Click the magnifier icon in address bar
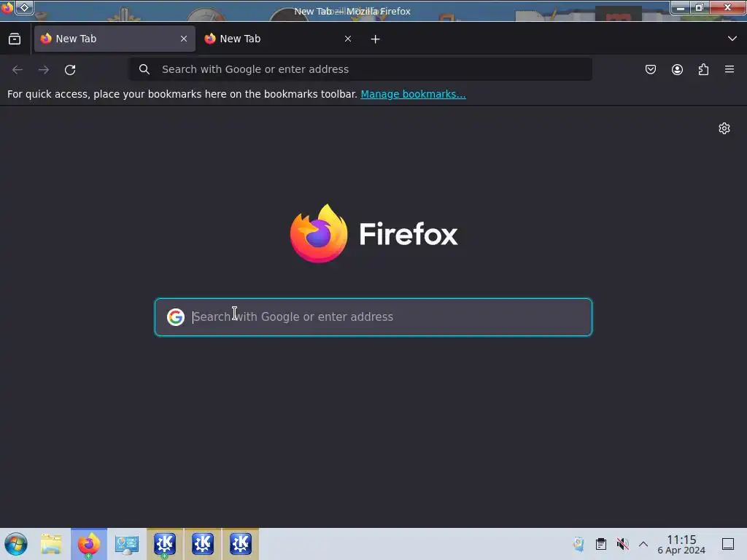Viewport: 747px width, 560px height. pos(144,69)
